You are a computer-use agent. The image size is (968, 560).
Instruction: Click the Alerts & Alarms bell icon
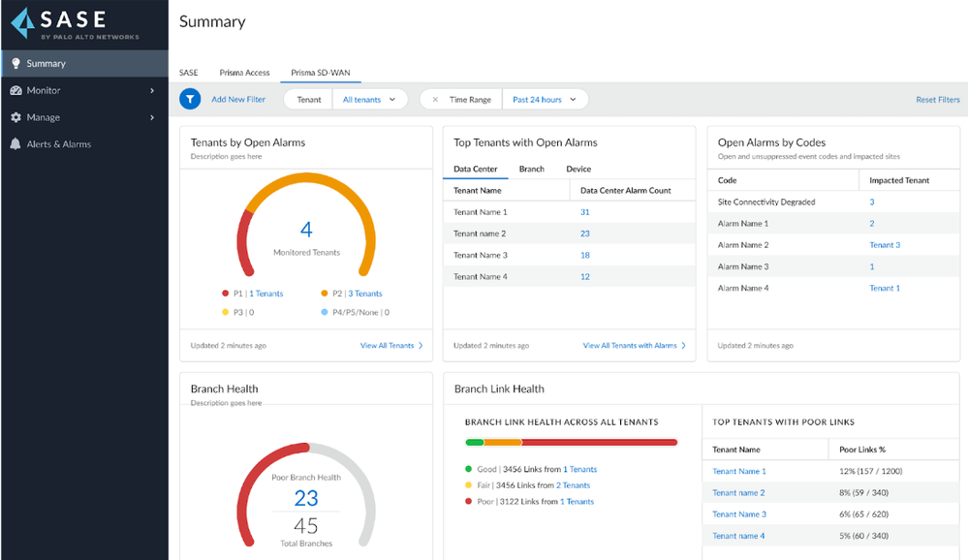[x=16, y=144]
